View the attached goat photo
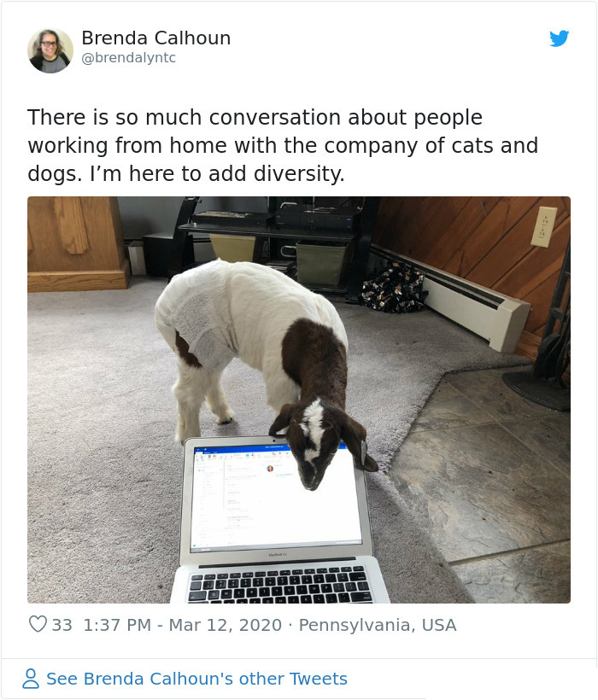This screenshot has height=700, width=598. point(299,400)
